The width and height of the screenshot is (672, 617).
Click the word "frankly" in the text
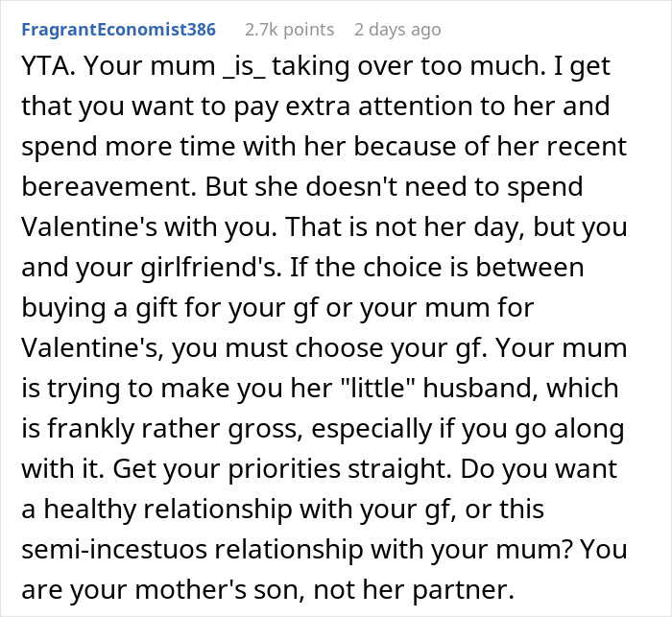(x=91, y=429)
